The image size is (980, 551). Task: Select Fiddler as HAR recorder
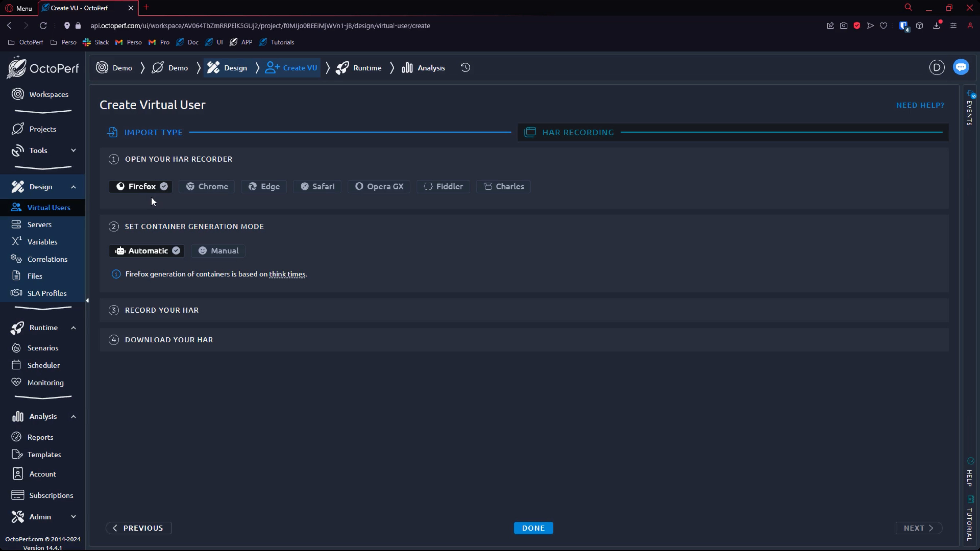(443, 186)
